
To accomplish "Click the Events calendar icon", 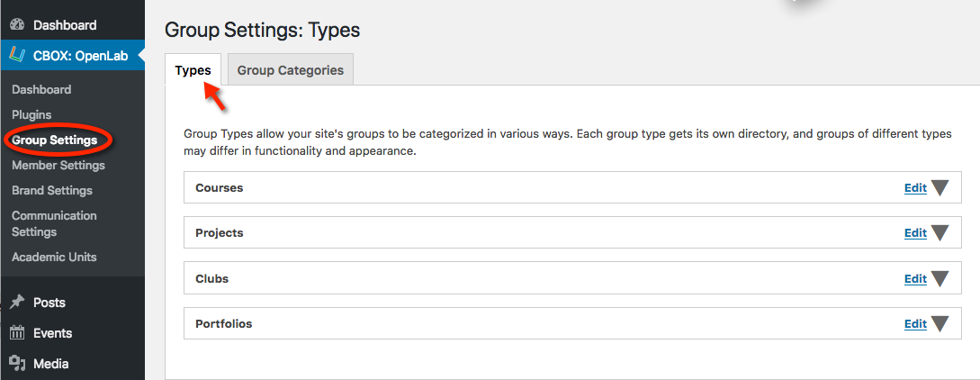I will (x=17, y=332).
